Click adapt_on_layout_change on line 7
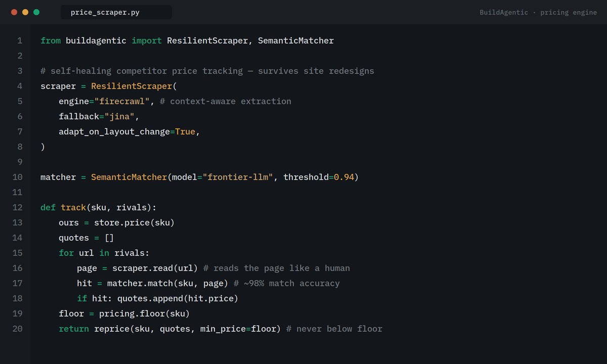The image size is (607, 364). [x=114, y=131]
